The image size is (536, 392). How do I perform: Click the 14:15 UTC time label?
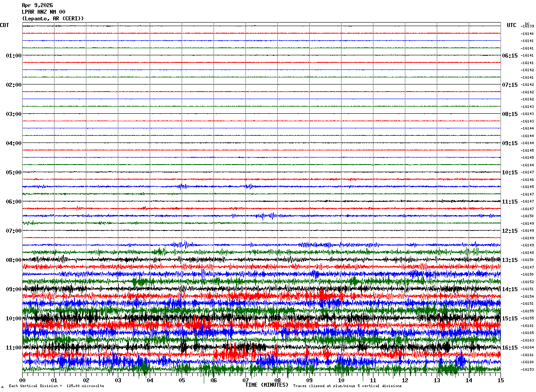pos(510,289)
